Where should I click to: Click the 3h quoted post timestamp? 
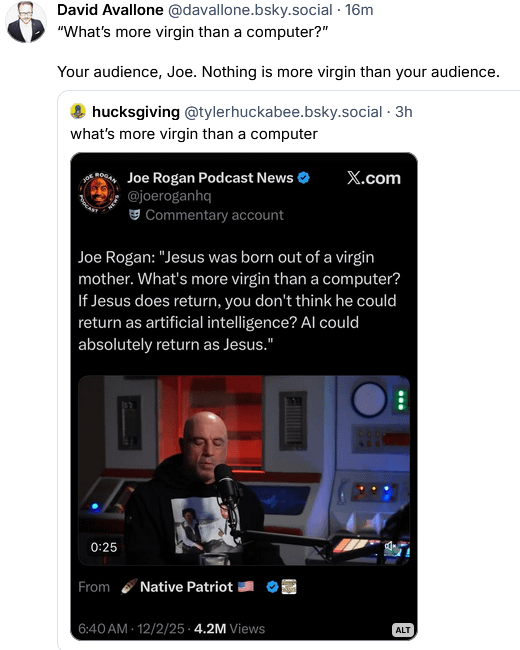(403, 112)
